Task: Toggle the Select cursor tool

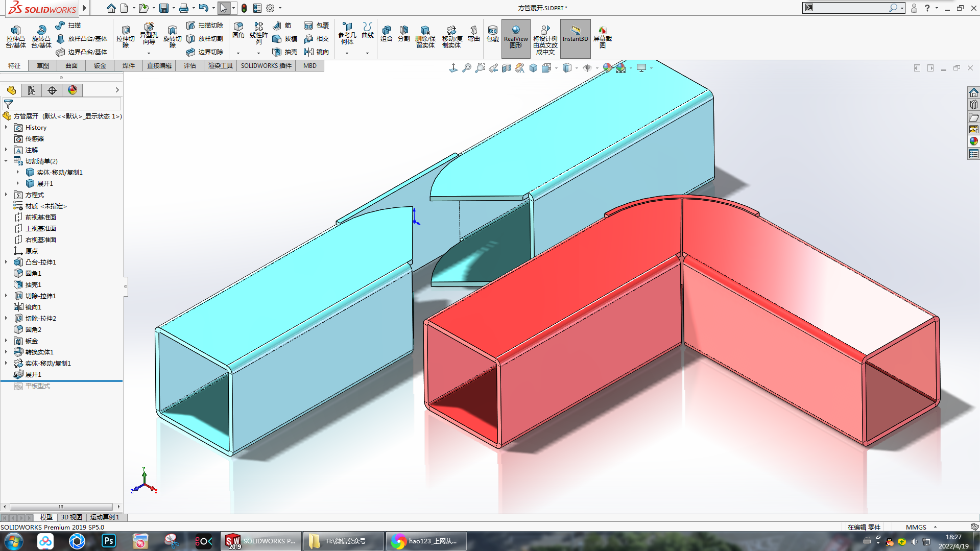Action: click(x=223, y=8)
